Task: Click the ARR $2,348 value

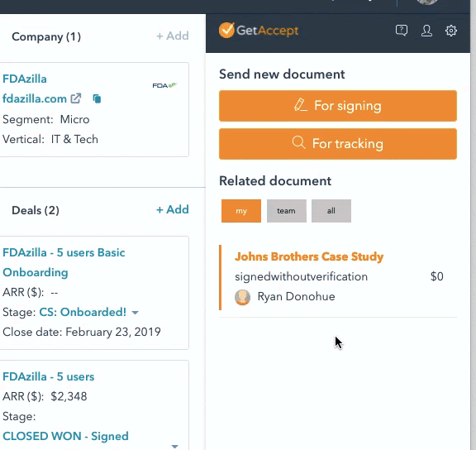Action: [x=69, y=396]
